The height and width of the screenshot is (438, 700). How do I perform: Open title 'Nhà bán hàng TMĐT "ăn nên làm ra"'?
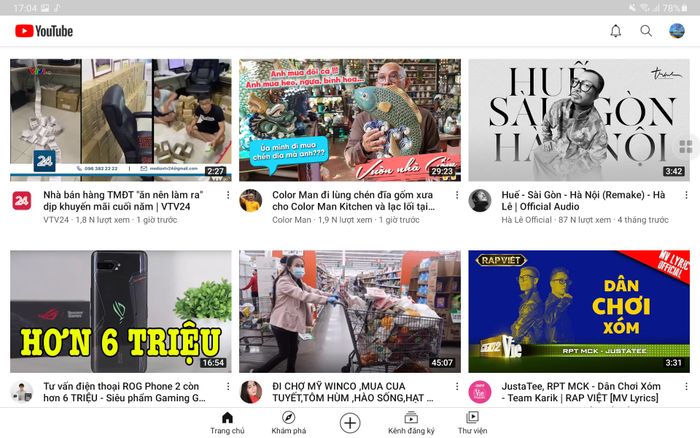[123, 200]
